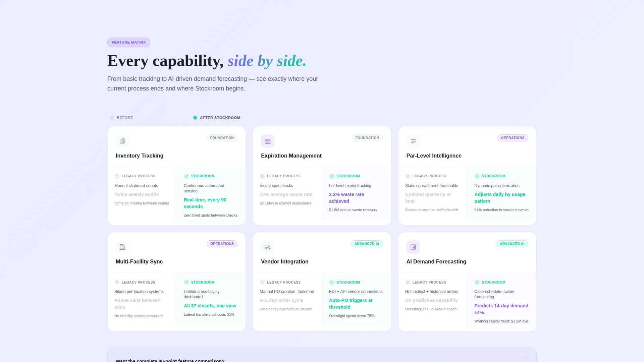The height and width of the screenshot is (362, 644).
Task: Click the Stockroom checkmark icon in Vendor Integration
Action: pyautogui.click(x=332, y=282)
